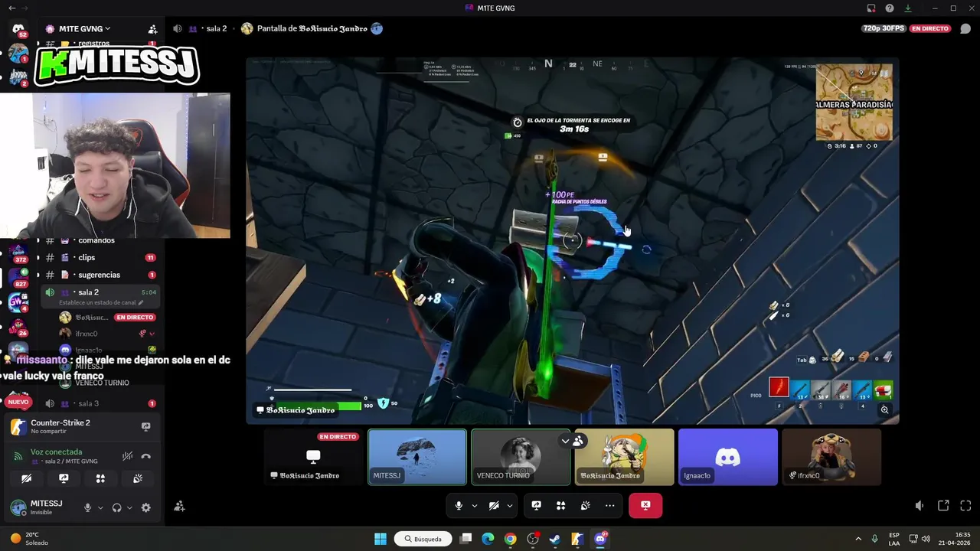980x551 pixels.
Task: Click ifrxnc0 in the sala 2 list
Action: (x=87, y=334)
